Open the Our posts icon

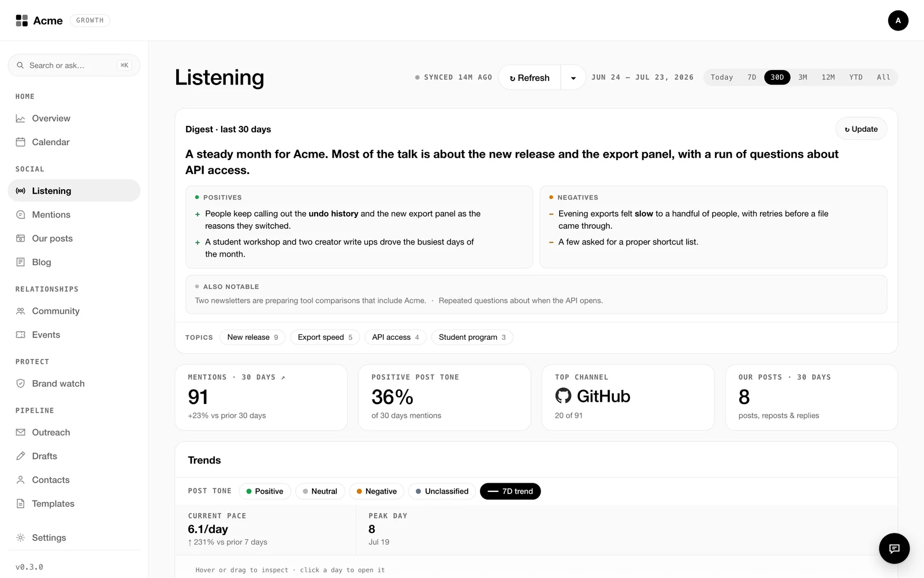[x=20, y=238]
